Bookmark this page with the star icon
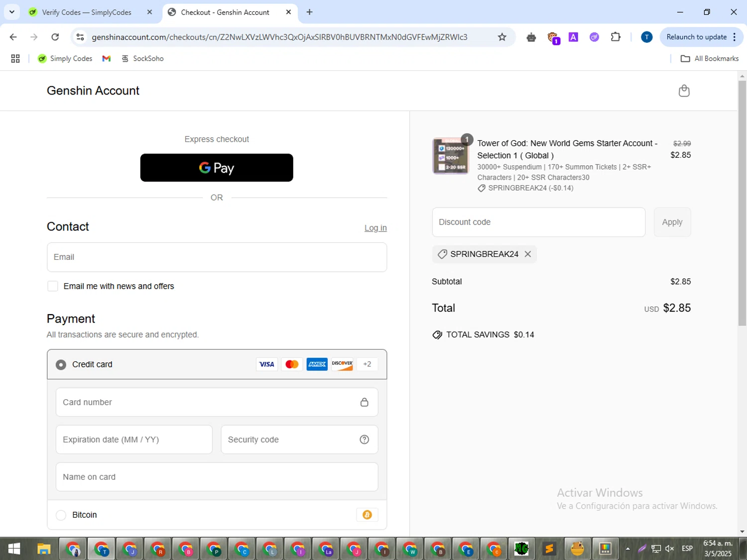 (x=502, y=37)
